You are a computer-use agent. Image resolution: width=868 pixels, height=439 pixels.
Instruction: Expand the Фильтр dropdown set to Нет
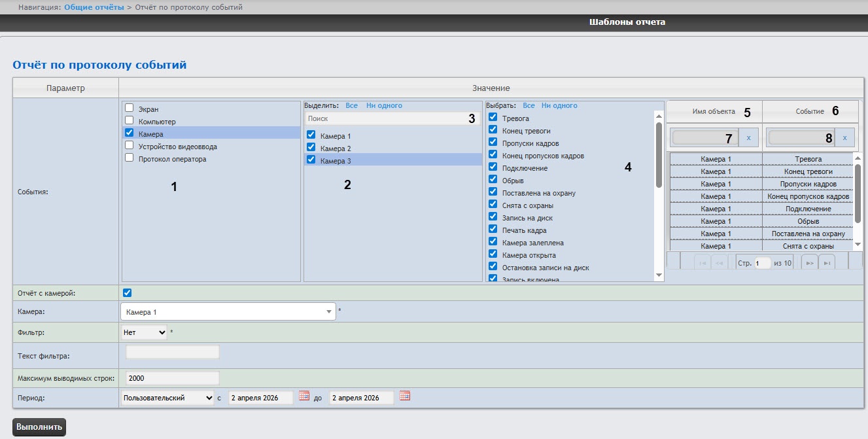pos(145,332)
